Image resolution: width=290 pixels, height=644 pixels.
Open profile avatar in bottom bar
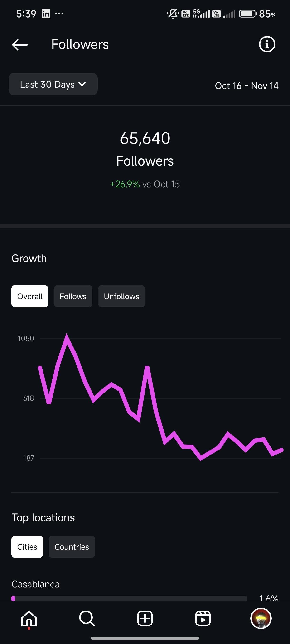(x=261, y=618)
